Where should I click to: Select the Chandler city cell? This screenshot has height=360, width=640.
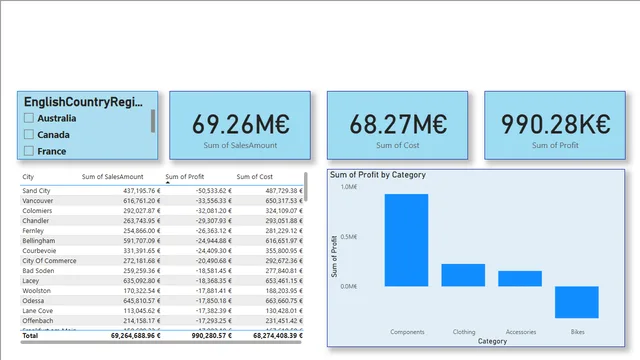[36, 220]
